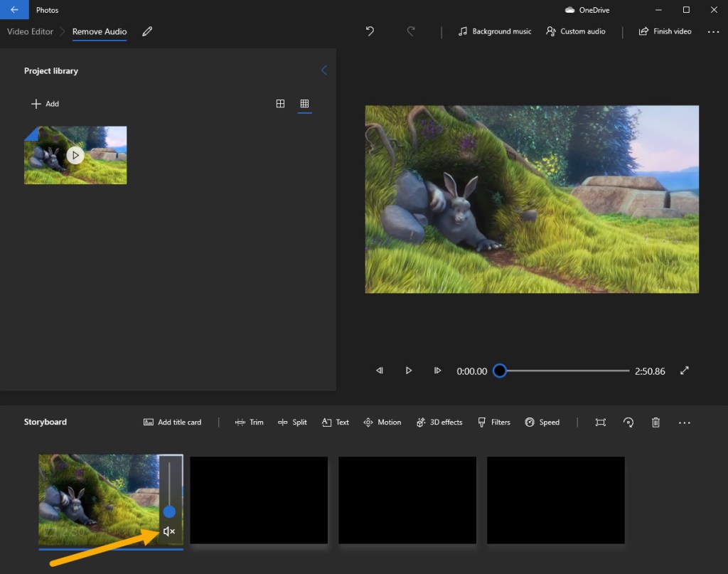Minimize the Photos window

click(x=658, y=10)
